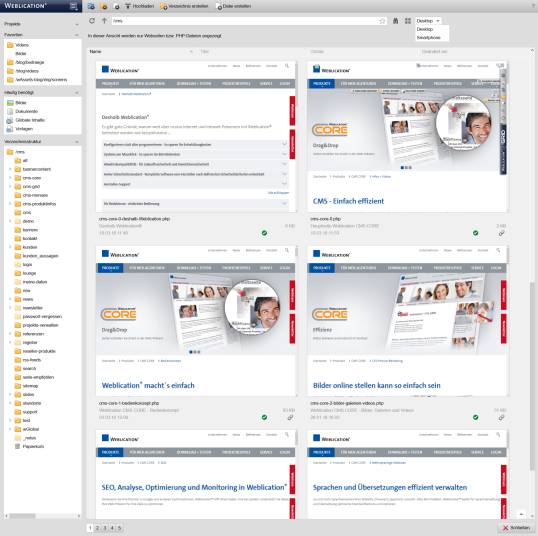Expand the bannercontent folder

pos(10,169)
